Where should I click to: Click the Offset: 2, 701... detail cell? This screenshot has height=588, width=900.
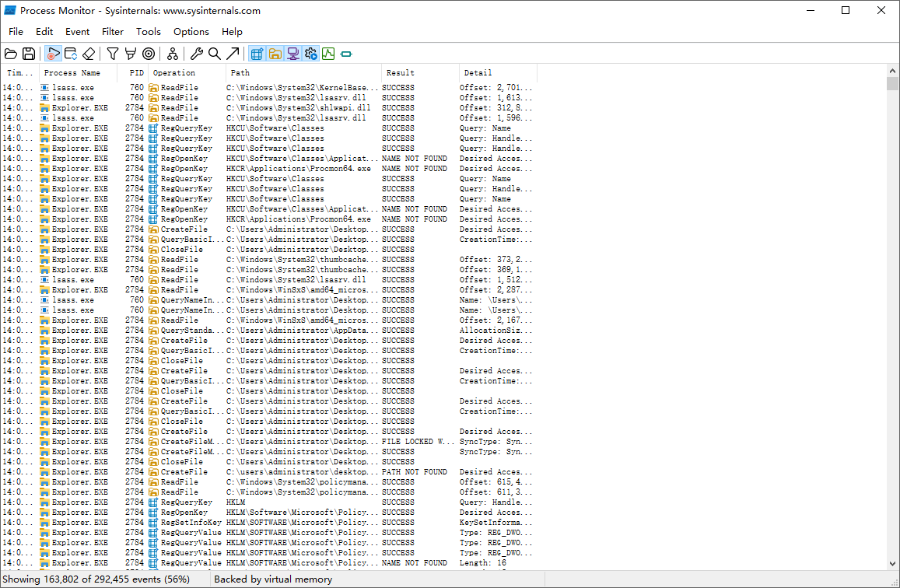(496, 88)
